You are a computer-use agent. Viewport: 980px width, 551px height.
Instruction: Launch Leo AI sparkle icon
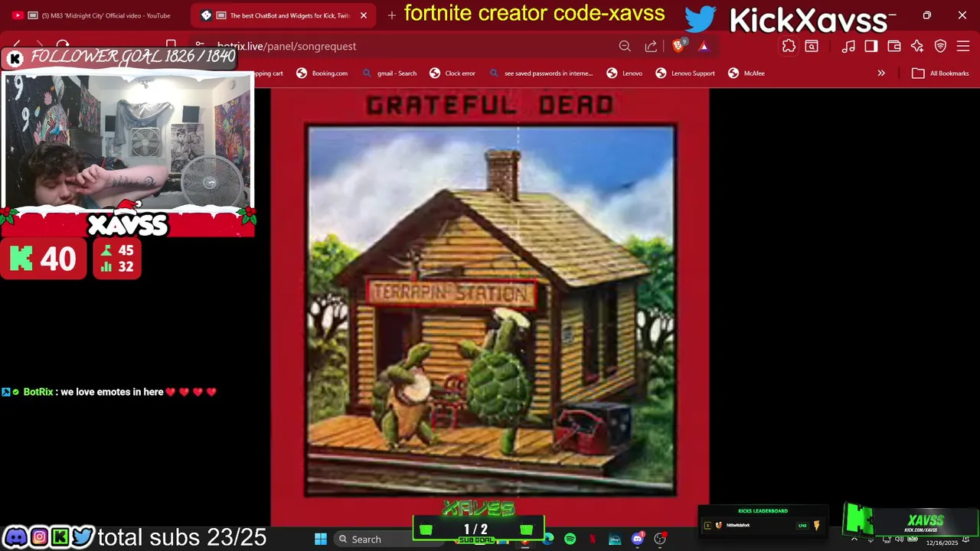click(917, 46)
